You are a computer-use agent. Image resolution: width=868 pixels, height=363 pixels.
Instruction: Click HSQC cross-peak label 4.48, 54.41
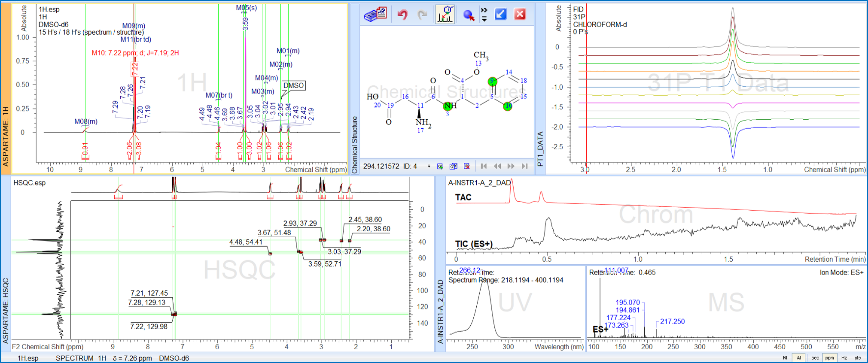click(246, 242)
